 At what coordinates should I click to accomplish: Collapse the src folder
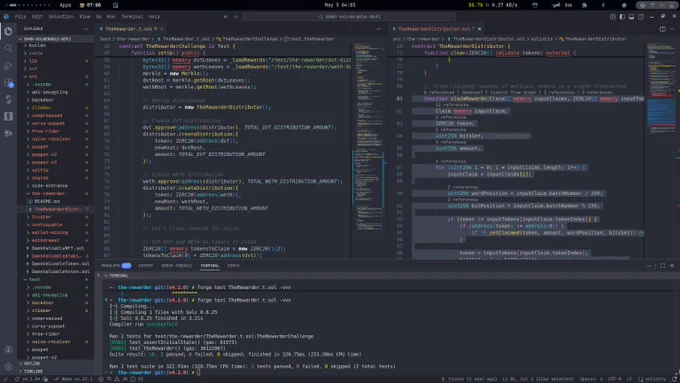pos(56,76)
